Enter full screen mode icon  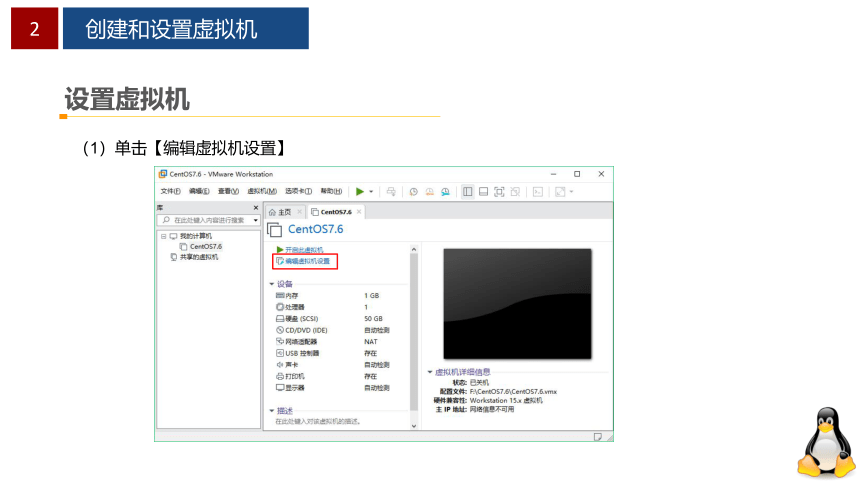coord(499,192)
